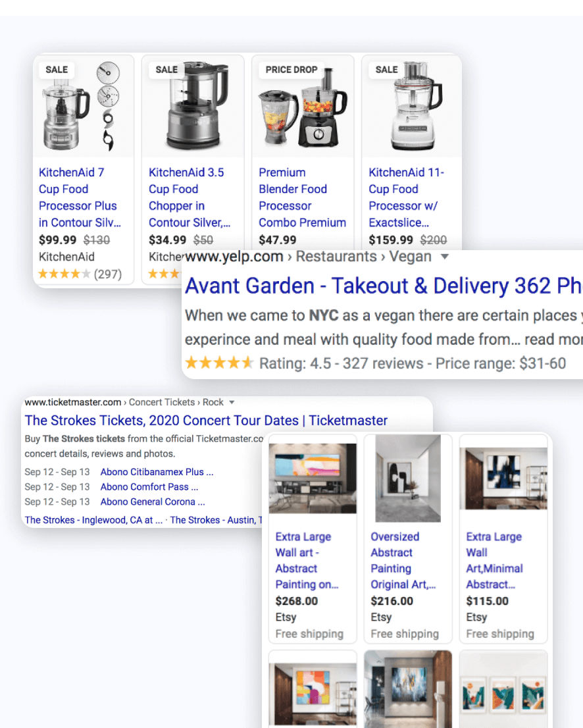Open The Strokes - Inglewood, CA sitelink
Viewport: 583px width, 728px height.
[x=93, y=520]
